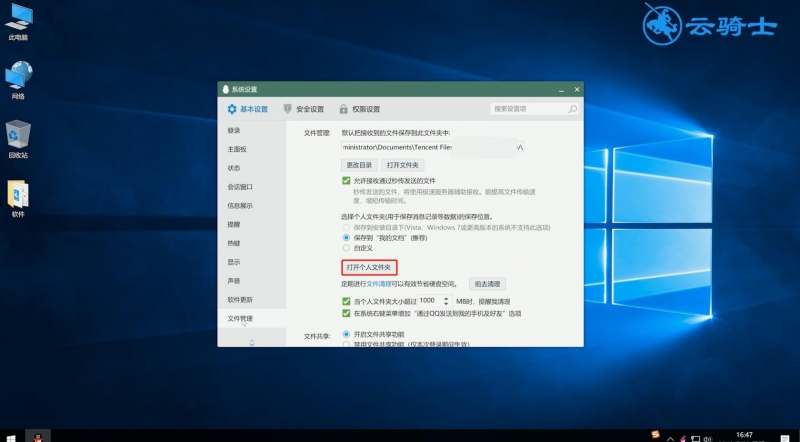Image resolution: width=800 pixels, height=442 pixels.
Task: Click the network icon in system tray
Action: [695, 438]
